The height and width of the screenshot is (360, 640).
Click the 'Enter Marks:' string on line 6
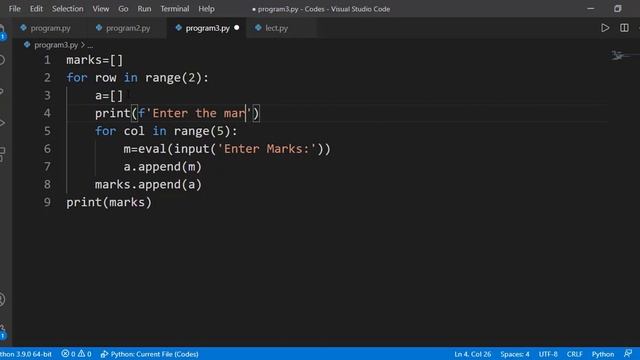coord(267,149)
